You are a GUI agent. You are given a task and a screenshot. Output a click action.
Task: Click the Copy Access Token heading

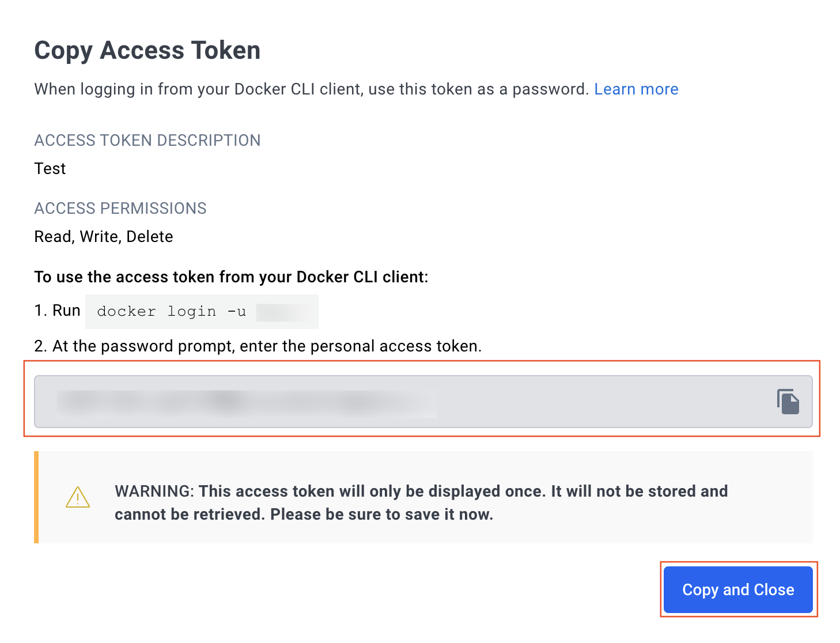(147, 51)
